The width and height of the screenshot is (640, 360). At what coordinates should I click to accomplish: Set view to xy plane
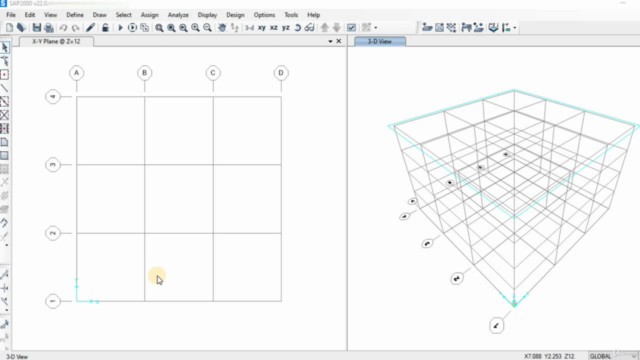tap(262, 28)
